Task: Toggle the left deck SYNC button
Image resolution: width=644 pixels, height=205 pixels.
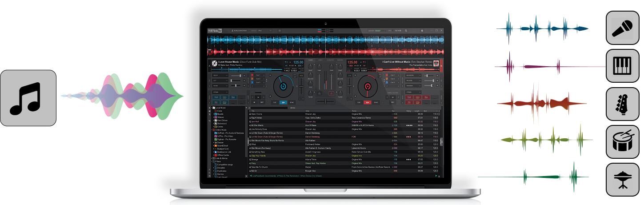Action: [x=292, y=102]
